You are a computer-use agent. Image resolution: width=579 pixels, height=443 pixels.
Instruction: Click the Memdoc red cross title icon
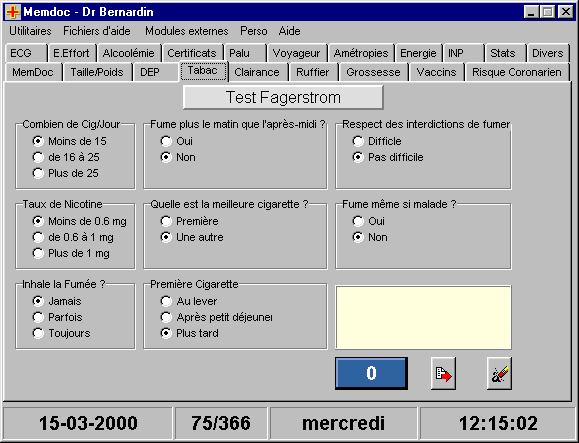(13, 12)
